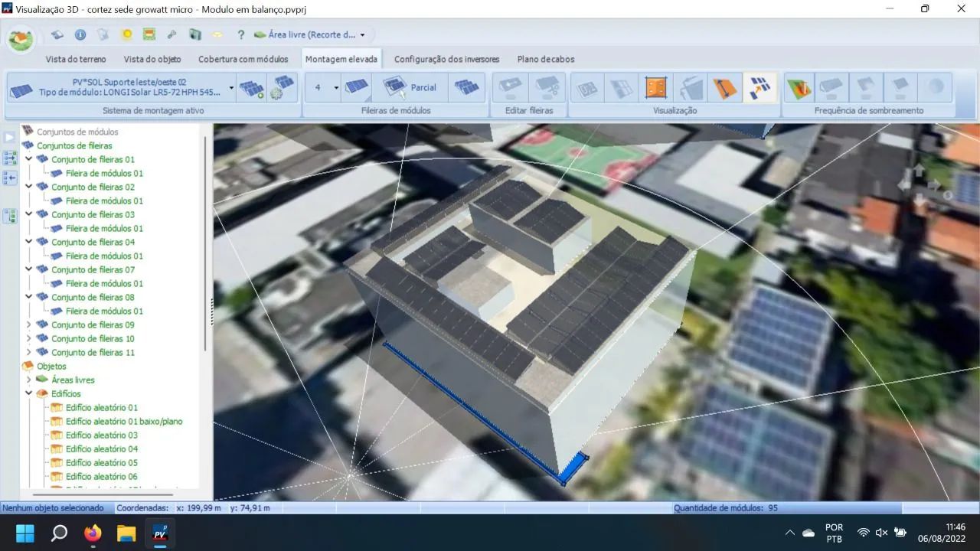Select Conjunto de fileiras 02 item
The width and height of the screenshot is (980, 551).
[93, 187]
